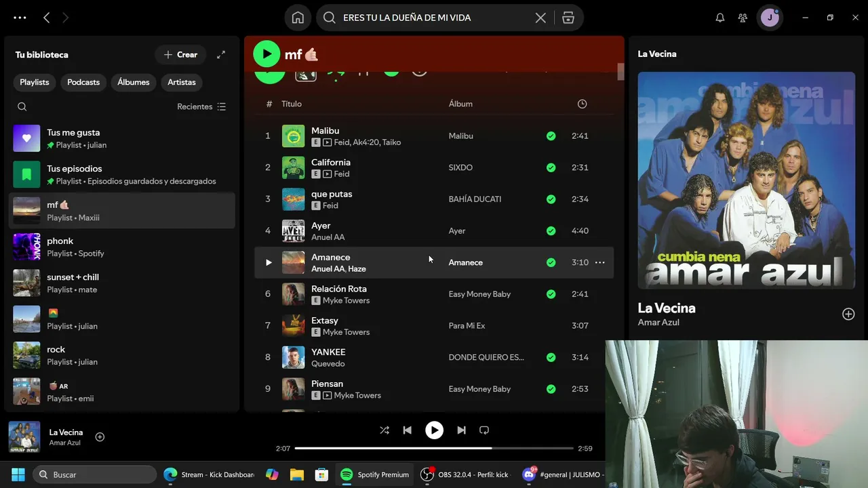Open the cumbia nena album cover in right panel
This screenshot has width=868, height=488.
[747, 180]
